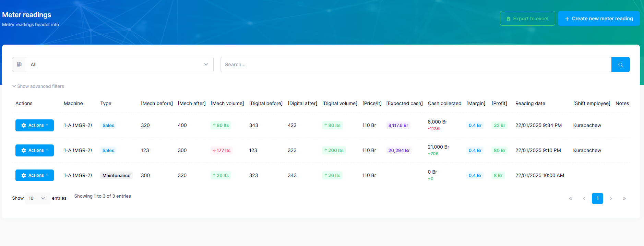Image resolution: width=644 pixels, height=246 pixels.
Task: Open Actions menu for the 123 mech-before row
Action: pyautogui.click(x=35, y=150)
